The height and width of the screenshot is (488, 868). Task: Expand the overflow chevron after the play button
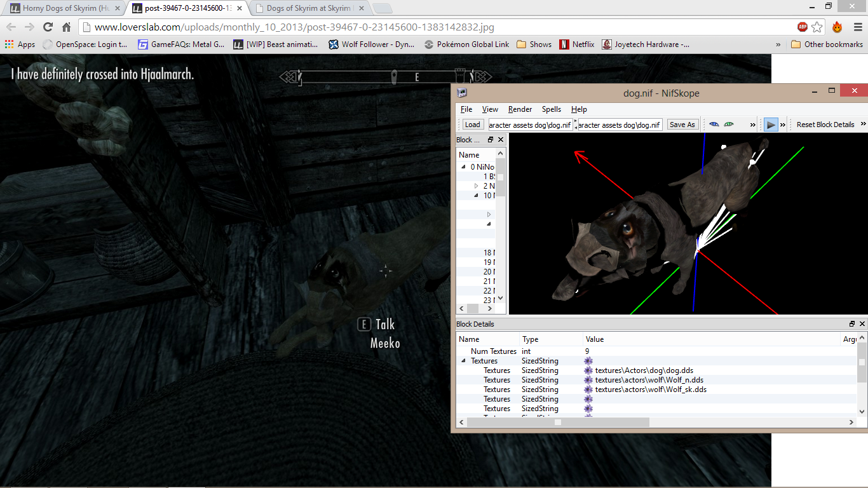(783, 125)
